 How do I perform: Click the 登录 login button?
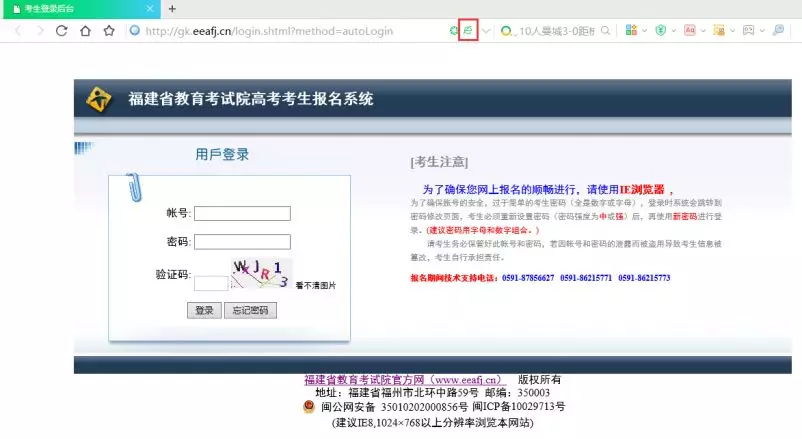204,310
